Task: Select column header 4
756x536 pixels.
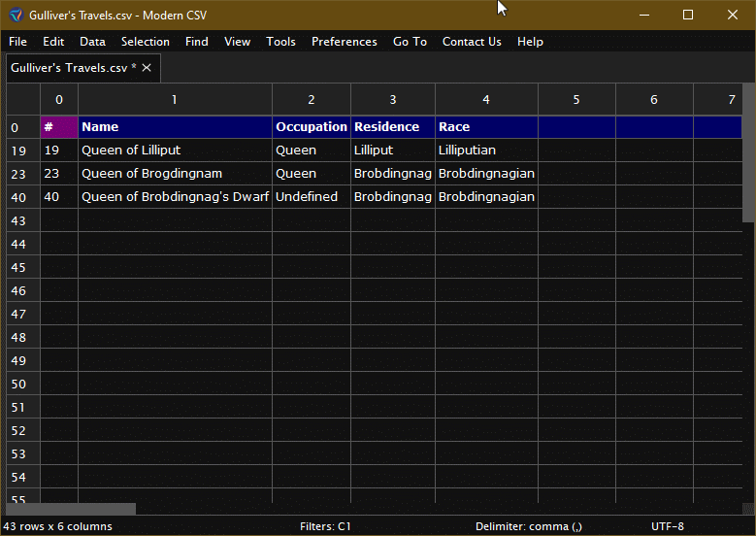Action: (x=486, y=99)
